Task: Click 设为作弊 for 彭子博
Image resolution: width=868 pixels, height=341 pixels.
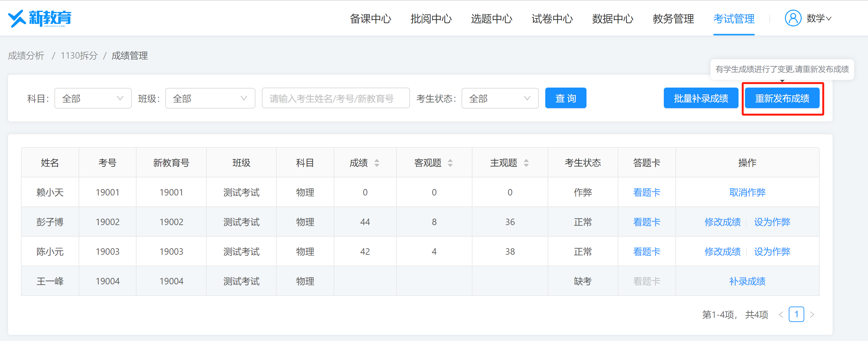Action: pyautogui.click(x=772, y=222)
